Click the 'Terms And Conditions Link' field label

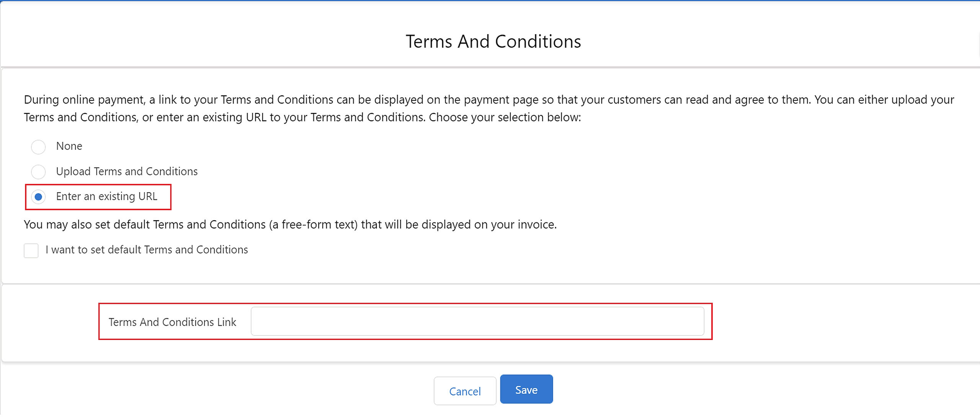click(x=172, y=322)
